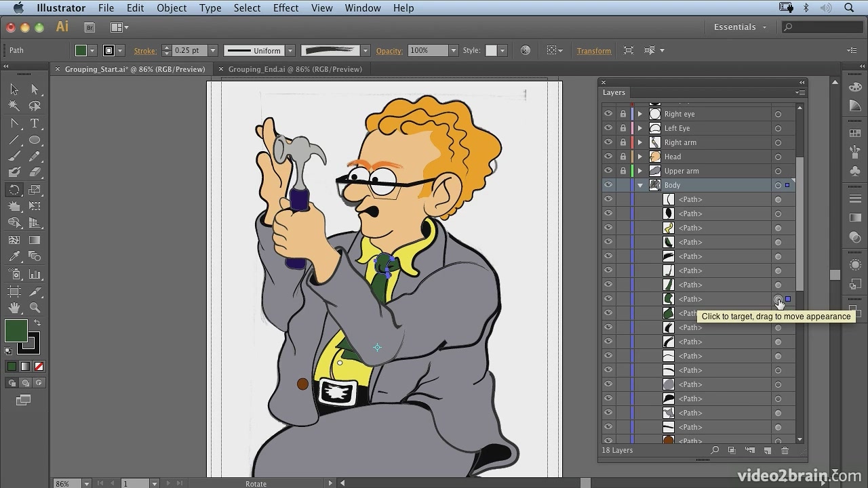Set None using red slash swatch

[39, 367]
